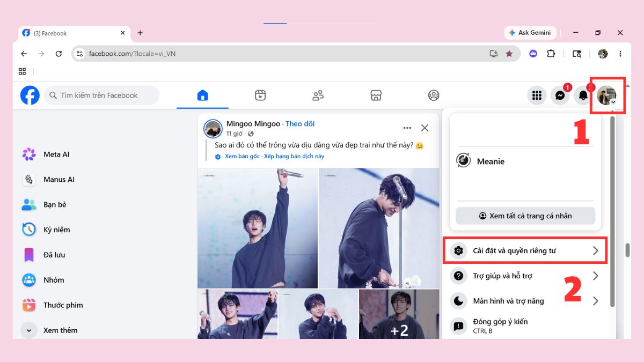Click the post's privacy globe icon
Viewport: 644px width, 362px height.
[251, 134]
